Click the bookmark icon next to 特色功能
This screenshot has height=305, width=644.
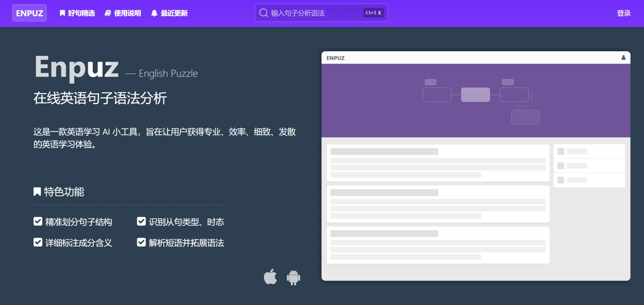(37, 192)
